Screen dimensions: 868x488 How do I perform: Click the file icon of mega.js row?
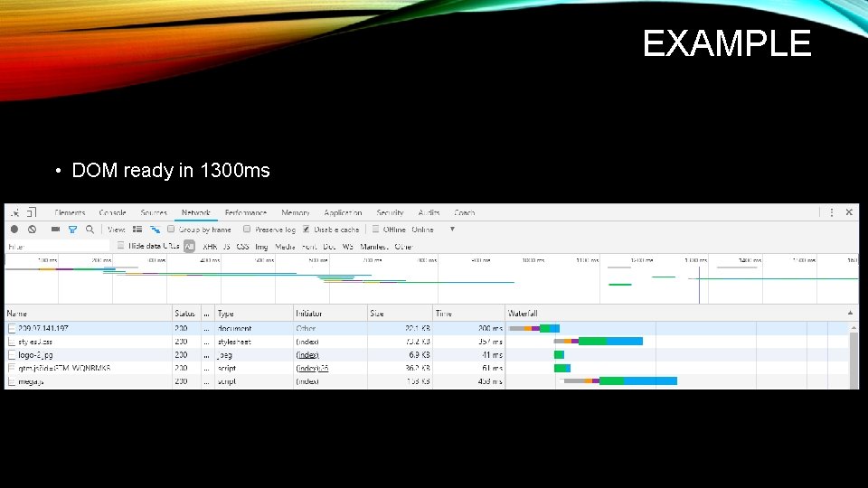click(x=12, y=381)
